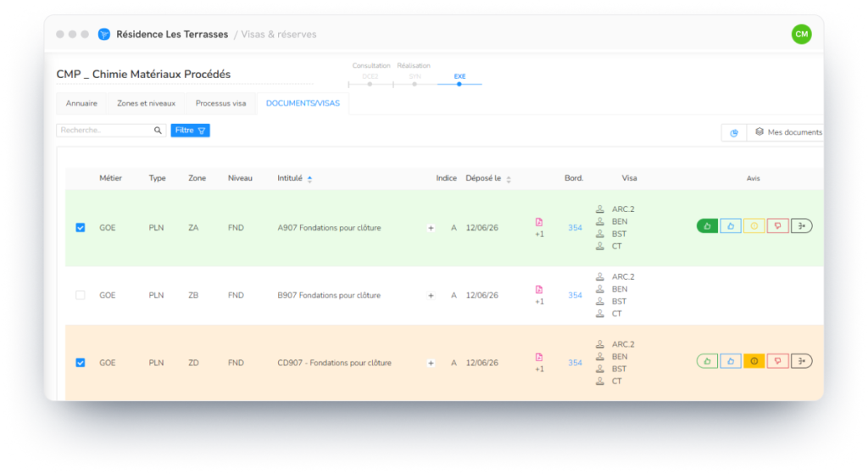Click the BST visa person icon in A907 row
This screenshot has height=474, width=868.
coord(599,234)
